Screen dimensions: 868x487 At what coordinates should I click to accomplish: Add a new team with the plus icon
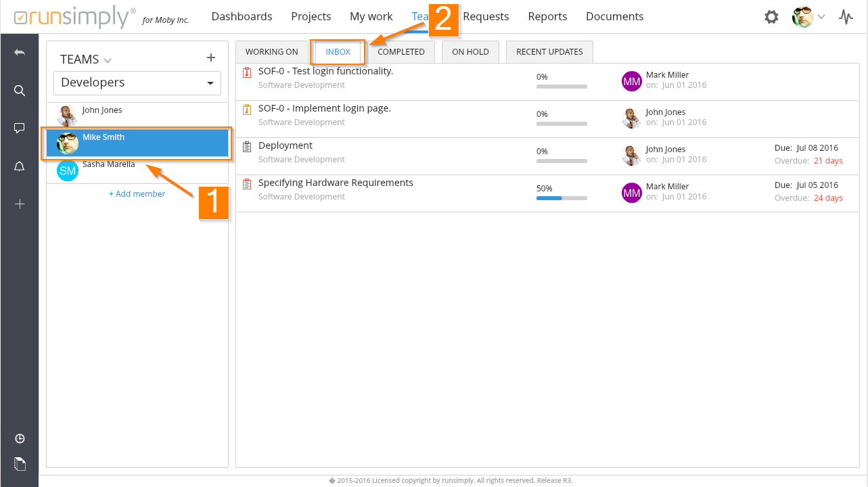[x=210, y=58]
